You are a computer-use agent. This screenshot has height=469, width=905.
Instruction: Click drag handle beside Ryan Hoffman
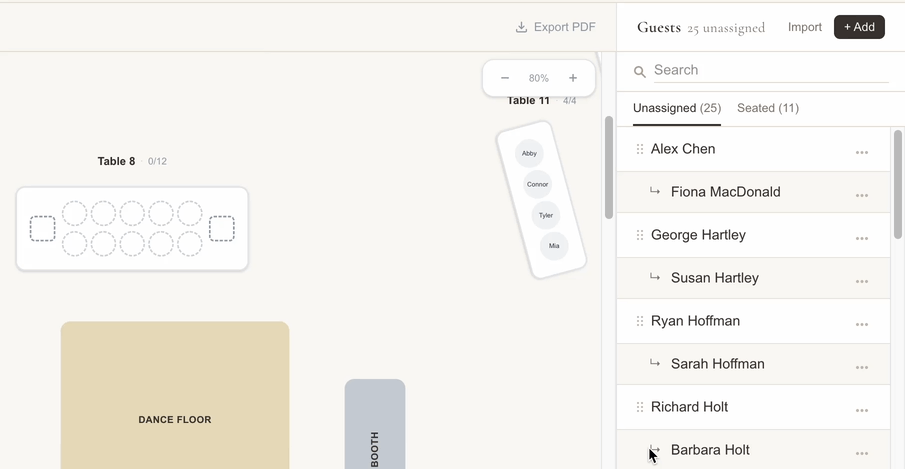[640, 321]
